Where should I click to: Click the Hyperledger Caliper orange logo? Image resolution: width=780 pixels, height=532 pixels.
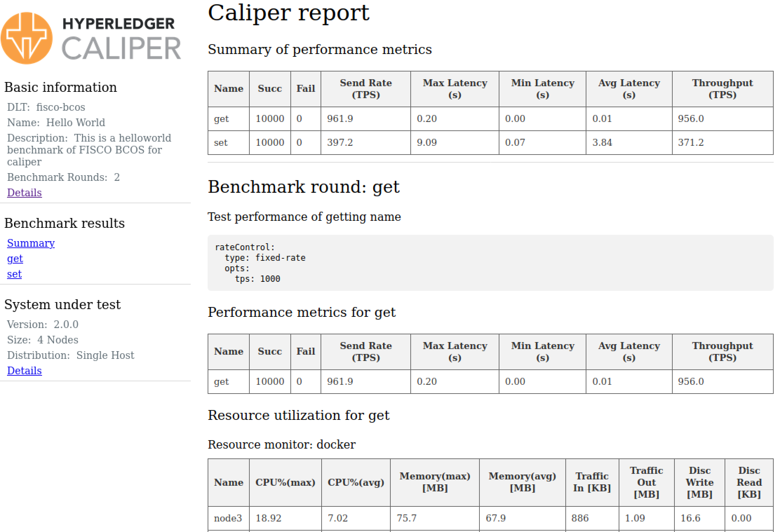[x=26, y=38]
